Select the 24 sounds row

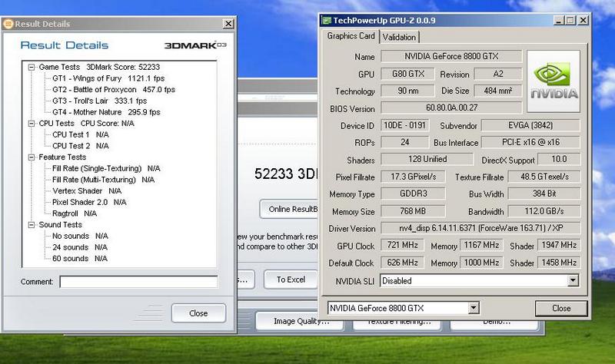point(80,247)
